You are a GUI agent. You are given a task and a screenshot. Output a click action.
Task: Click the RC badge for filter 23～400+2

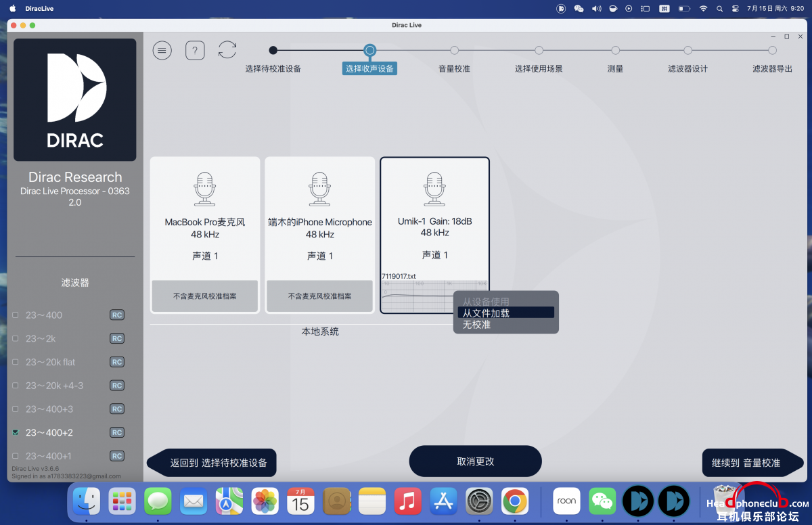[117, 433]
